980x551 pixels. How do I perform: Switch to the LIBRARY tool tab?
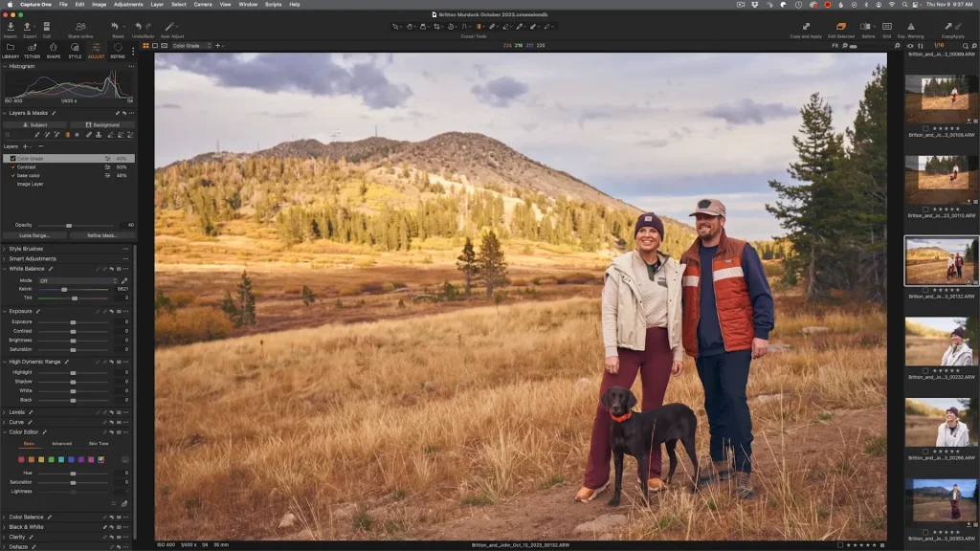[11, 51]
